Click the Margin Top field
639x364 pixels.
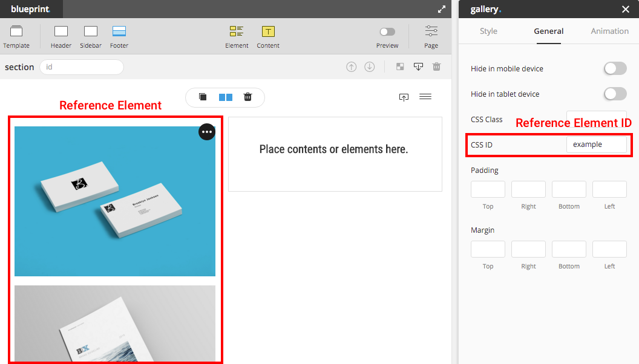click(488, 249)
